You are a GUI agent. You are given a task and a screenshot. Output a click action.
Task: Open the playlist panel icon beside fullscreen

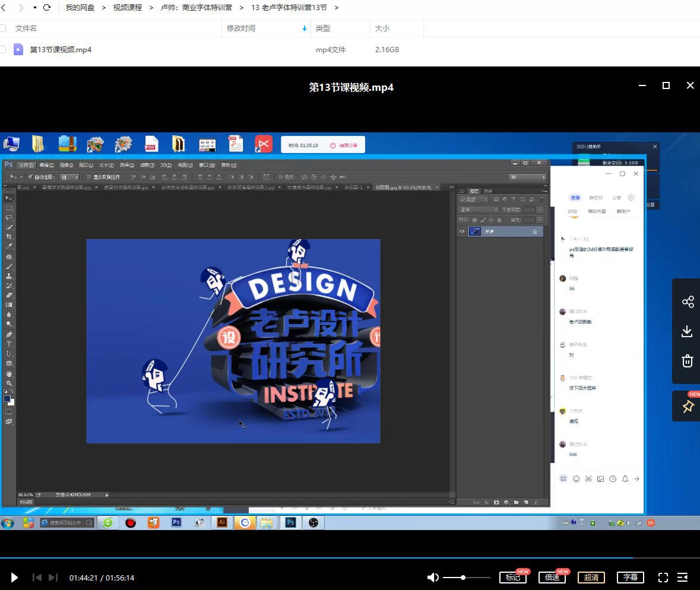click(x=683, y=578)
